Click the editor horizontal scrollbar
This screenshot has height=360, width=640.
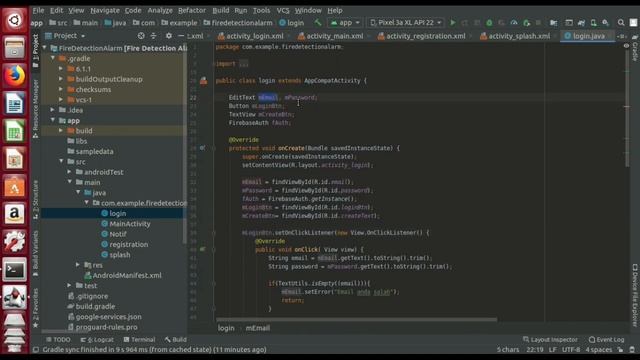pyautogui.click(x=356, y=320)
